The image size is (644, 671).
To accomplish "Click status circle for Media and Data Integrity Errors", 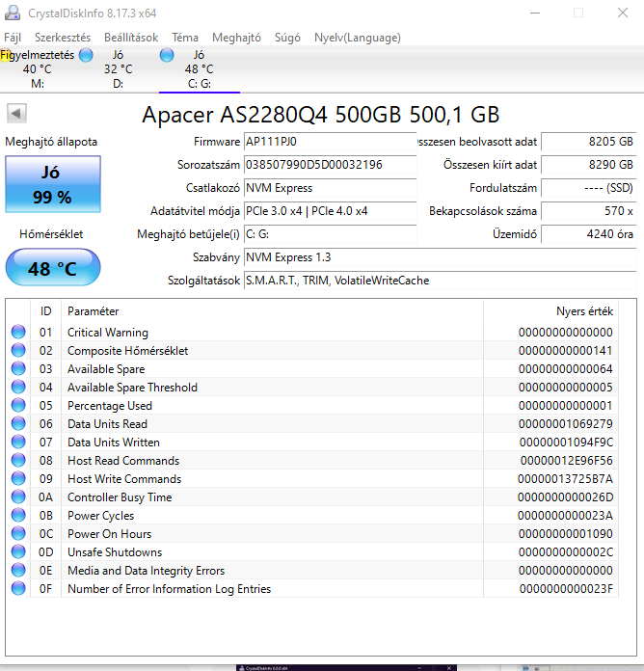I will click(18, 570).
